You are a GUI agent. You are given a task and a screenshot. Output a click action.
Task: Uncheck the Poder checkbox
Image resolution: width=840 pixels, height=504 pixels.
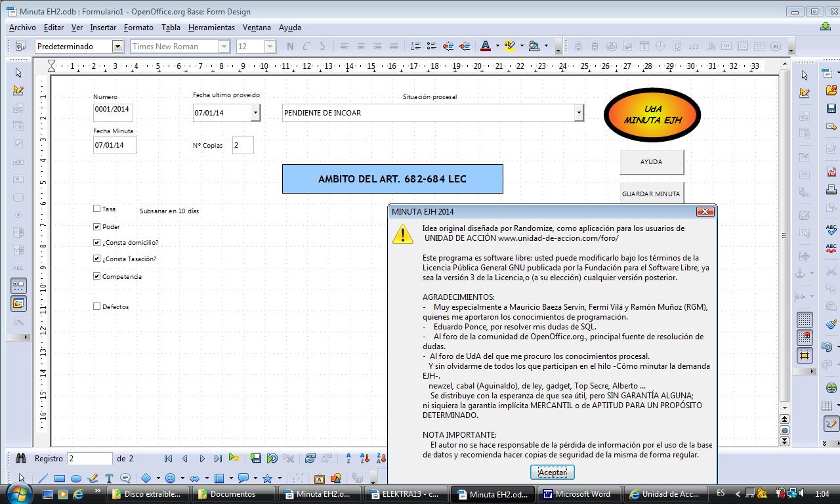[x=97, y=226]
